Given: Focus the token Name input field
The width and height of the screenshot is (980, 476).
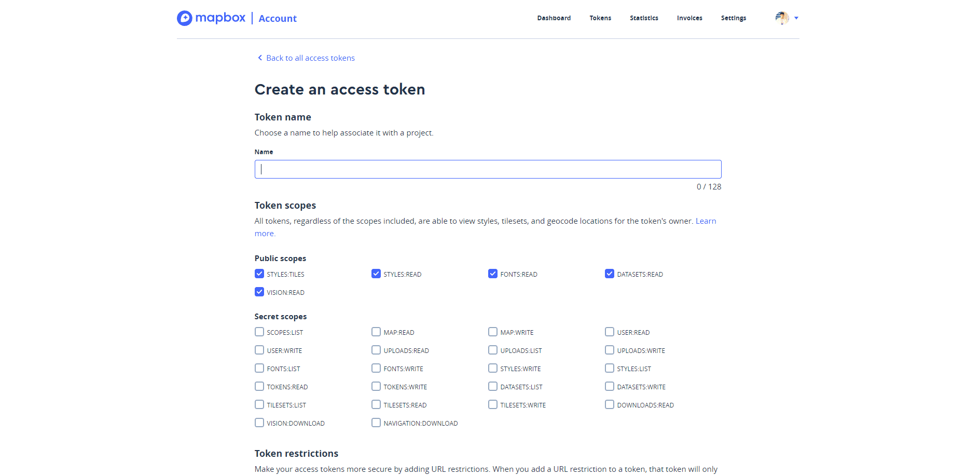Looking at the screenshot, I should (x=488, y=169).
